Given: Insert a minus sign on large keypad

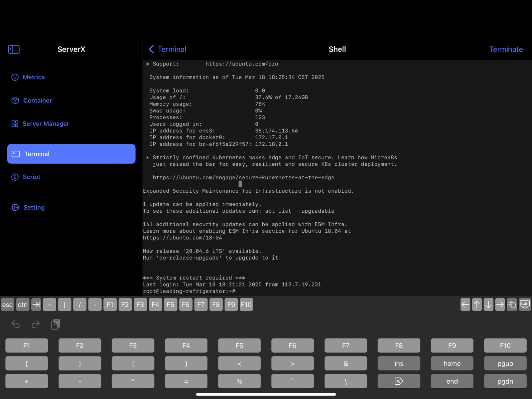Looking at the screenshot, I should pyautogui.click(x=80, y=381).
